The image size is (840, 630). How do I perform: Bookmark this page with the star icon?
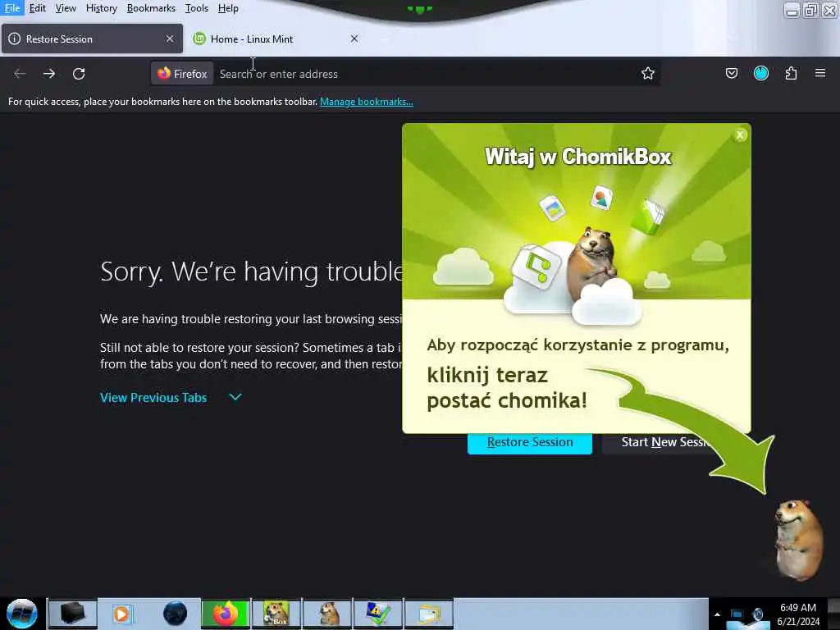pos(648,73)
